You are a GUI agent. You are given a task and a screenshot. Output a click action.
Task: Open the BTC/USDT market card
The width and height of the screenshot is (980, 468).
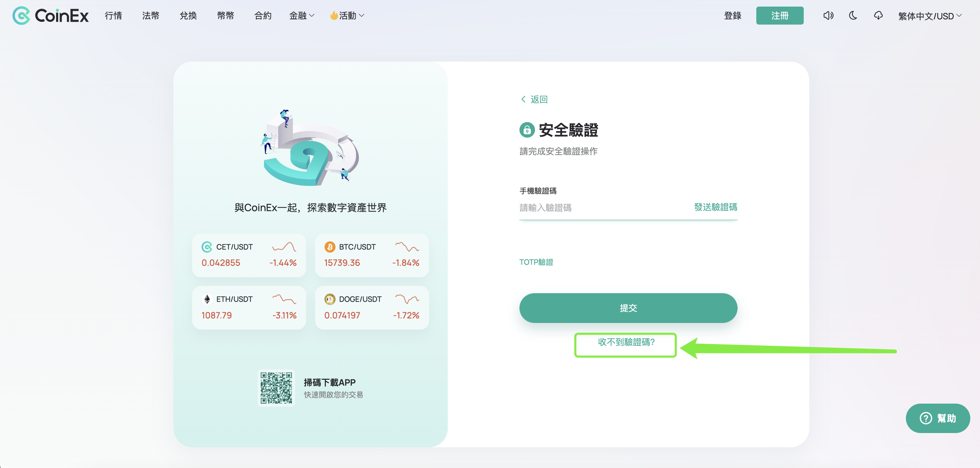click(372, 255)
